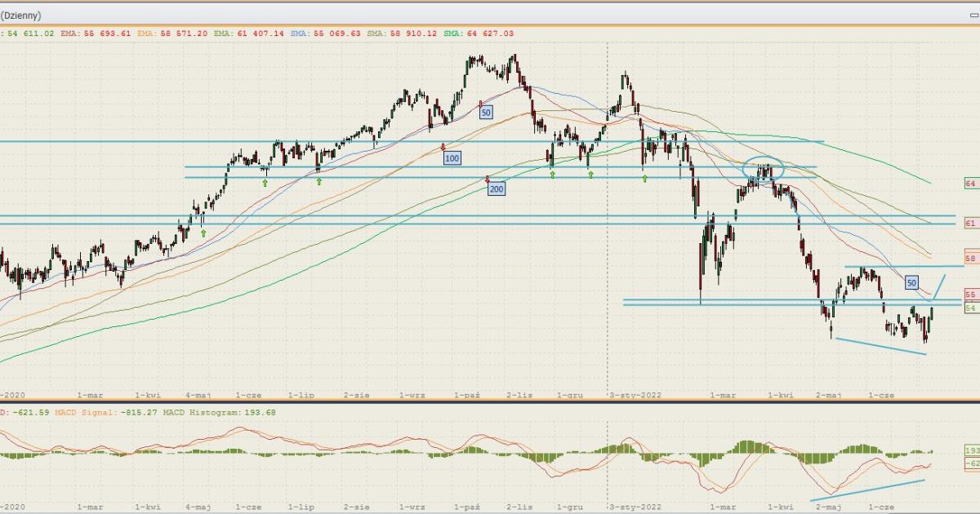980x514 pixels.
Task: Select the green up arrow near 4-maj
Action: point(203,233)
